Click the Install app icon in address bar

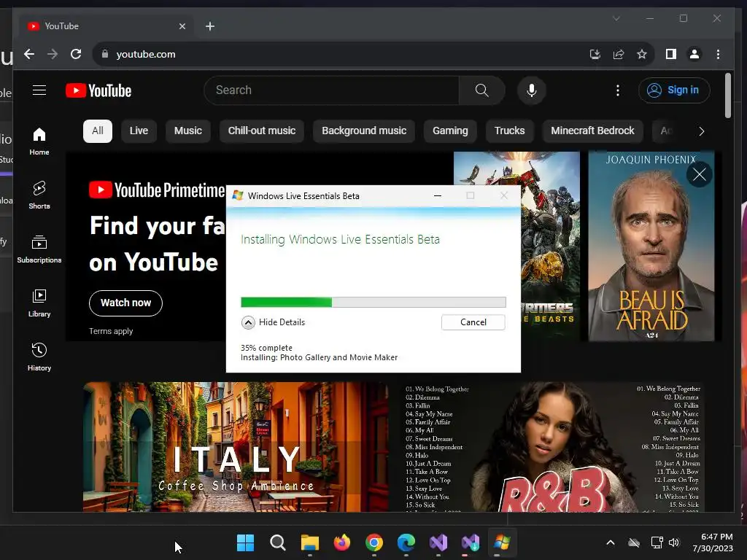click(x=595, y=54)
